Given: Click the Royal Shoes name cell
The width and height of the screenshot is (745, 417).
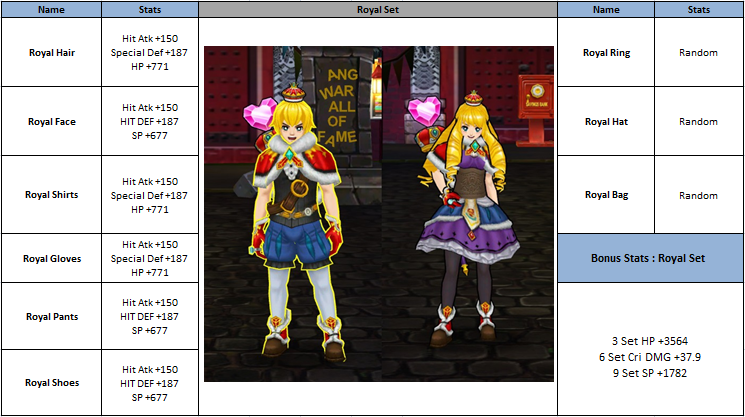Looking at the screenshot, I should click(x=52, y=382).
